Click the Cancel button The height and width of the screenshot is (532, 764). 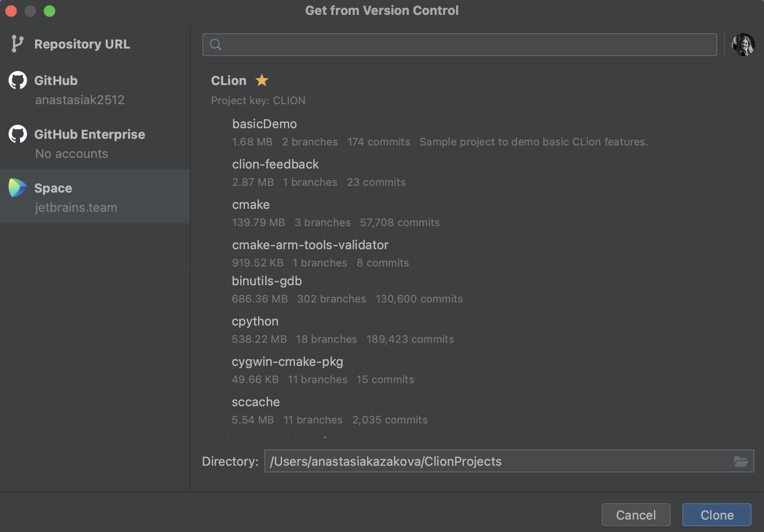636,515
